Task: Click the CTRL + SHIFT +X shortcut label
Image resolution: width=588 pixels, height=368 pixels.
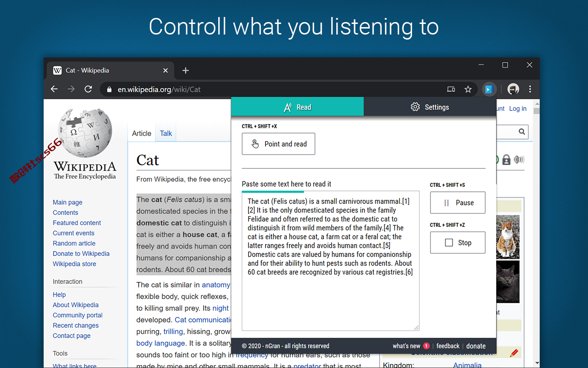Action: pos(260,126)
